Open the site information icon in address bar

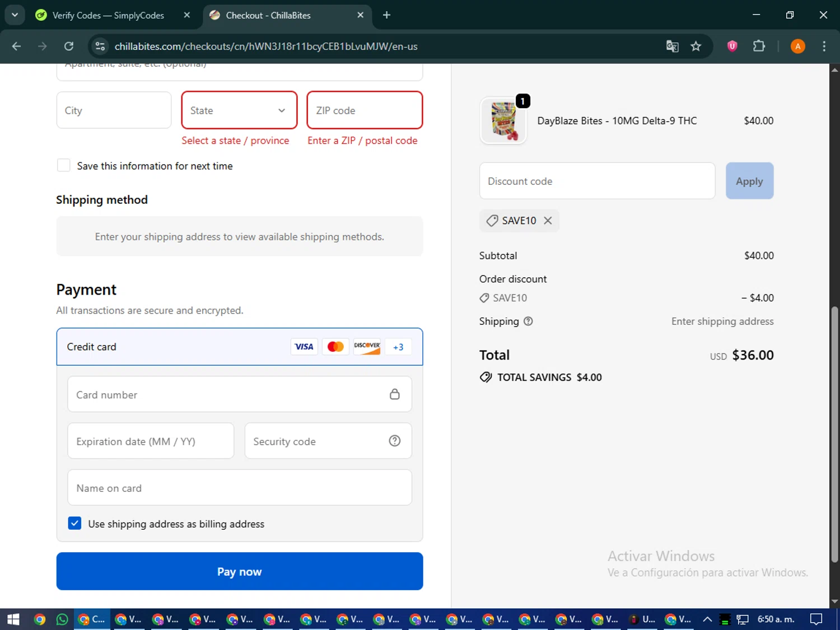coord(100,46)
